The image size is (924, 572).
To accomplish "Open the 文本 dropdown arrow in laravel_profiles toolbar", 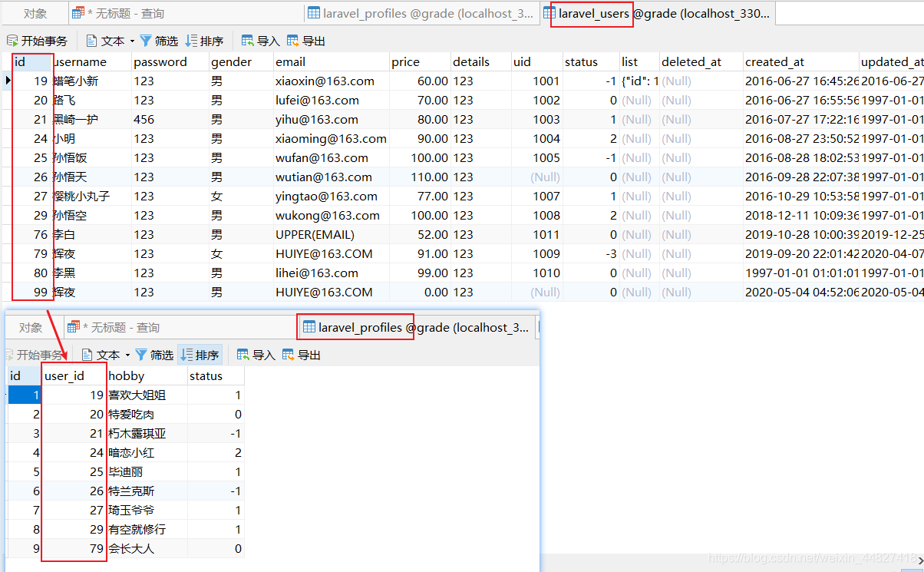I will pos(127,355).
